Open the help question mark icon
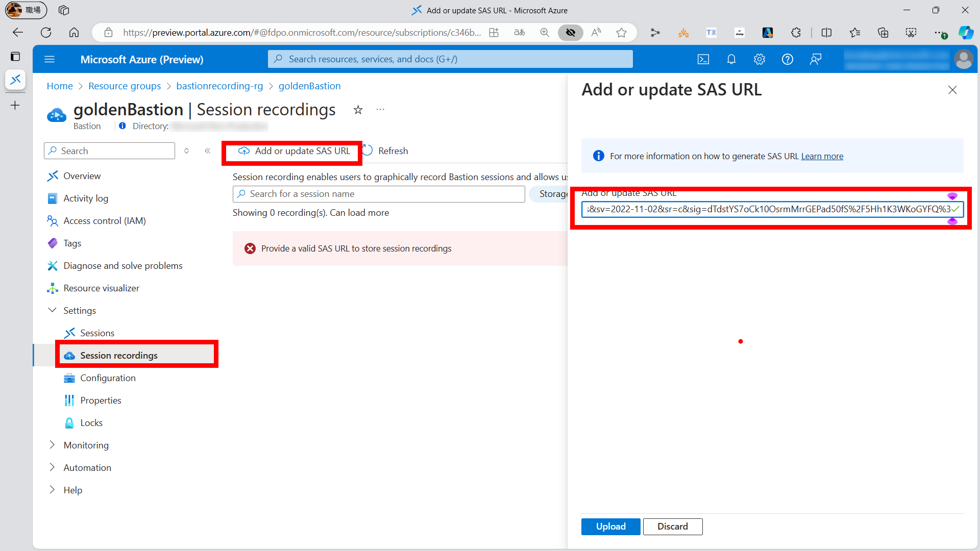 pos(788,59)
